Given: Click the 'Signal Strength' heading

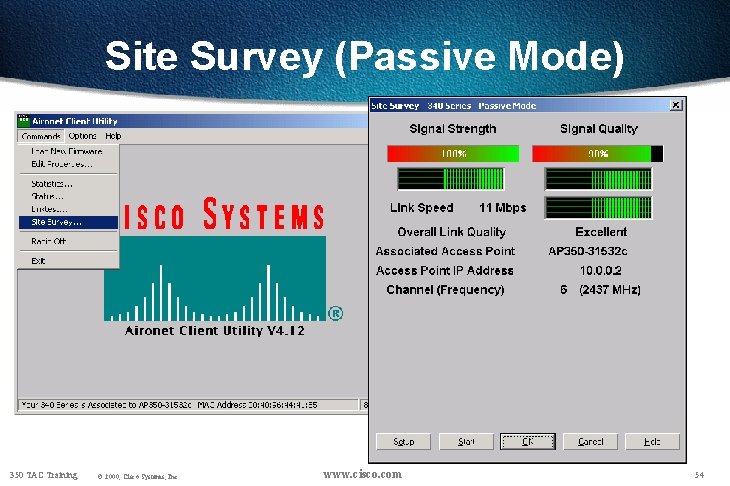Looking at the screenshot, I should point(453,129).
